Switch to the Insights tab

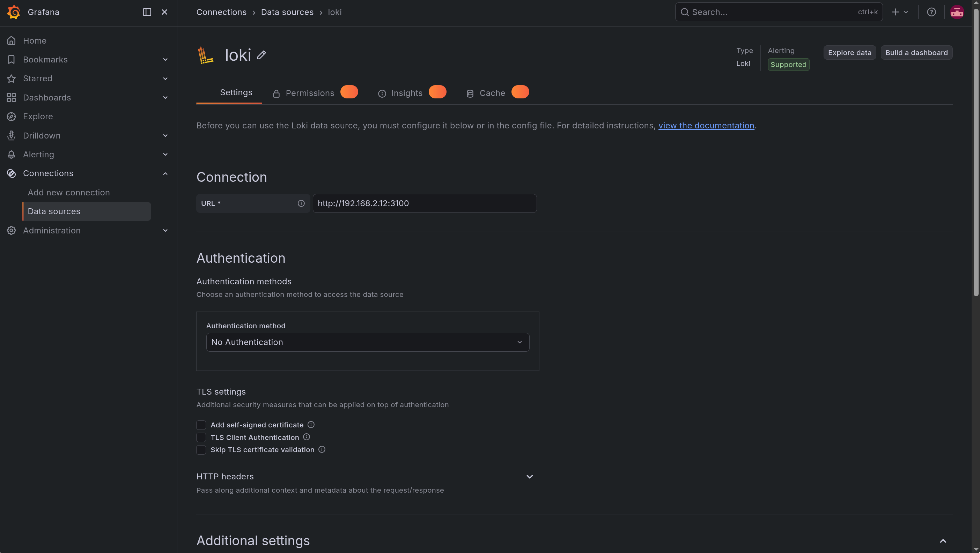(412, 93)
